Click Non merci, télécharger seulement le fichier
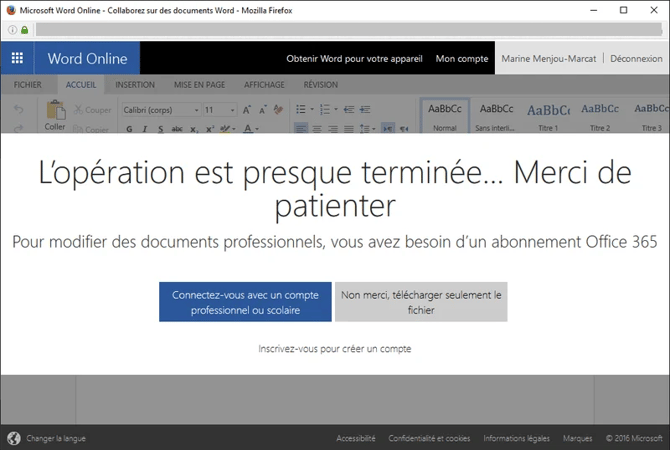This screenshot has width=670, height=450. click(x=421, y=302)
